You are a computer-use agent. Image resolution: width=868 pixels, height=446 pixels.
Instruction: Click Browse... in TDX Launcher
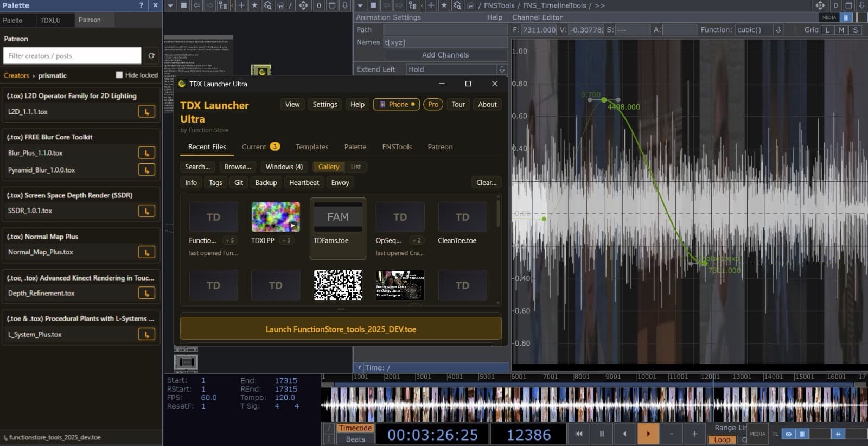click(238, 167)
